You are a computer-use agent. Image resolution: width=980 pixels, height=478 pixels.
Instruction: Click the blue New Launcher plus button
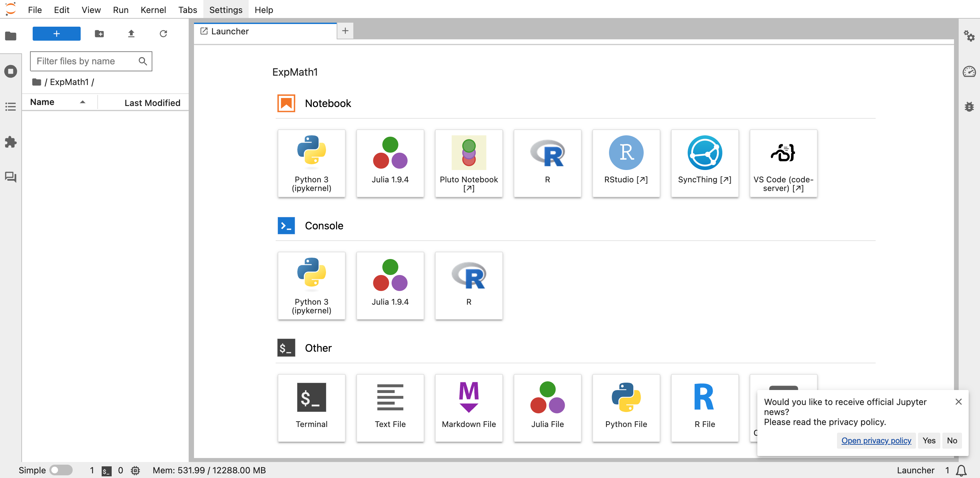(56, 33)
